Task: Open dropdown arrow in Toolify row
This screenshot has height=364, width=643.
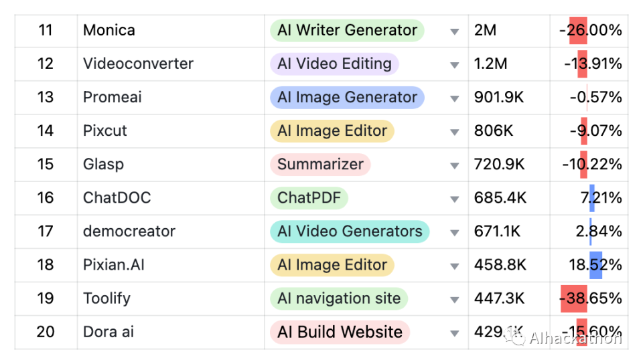Action: tap(455, 299)
